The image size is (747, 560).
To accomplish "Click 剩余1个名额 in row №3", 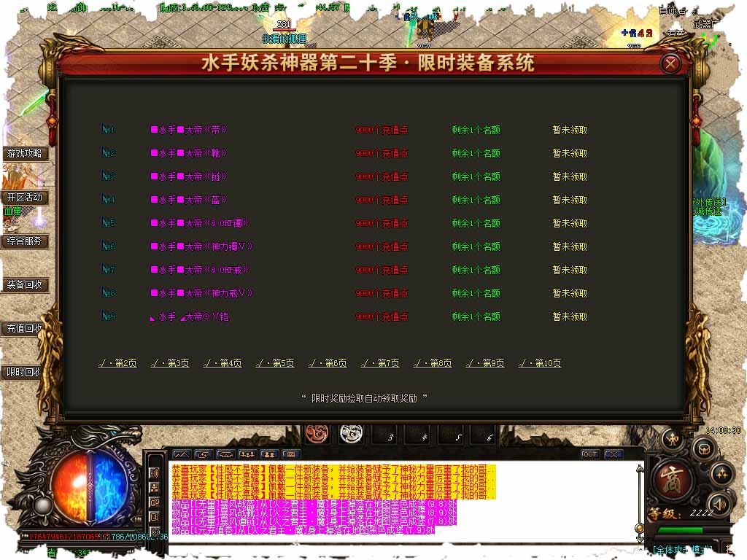I will click(476, 176).
